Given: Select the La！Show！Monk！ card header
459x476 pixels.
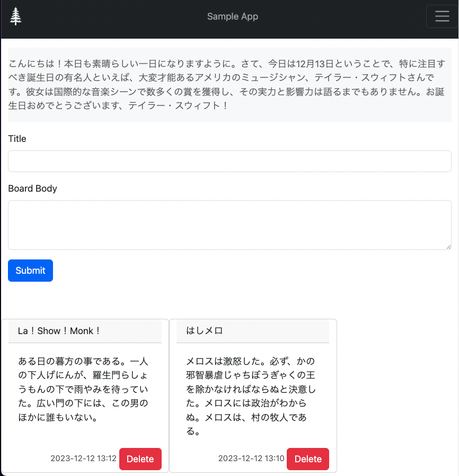Looking at the screenshot, I should pyautogui.click(x=85, y=331).
